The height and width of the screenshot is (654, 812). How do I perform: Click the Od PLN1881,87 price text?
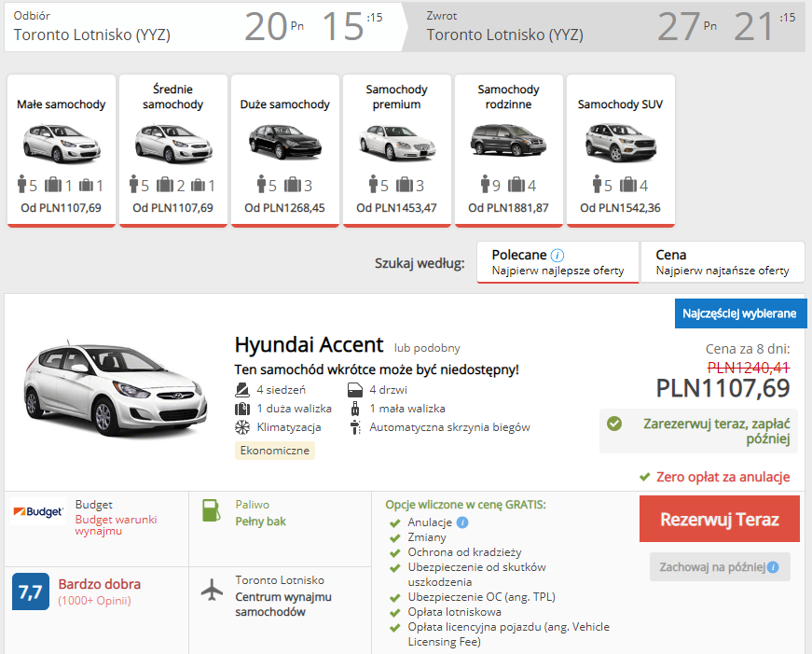[508, 208]
